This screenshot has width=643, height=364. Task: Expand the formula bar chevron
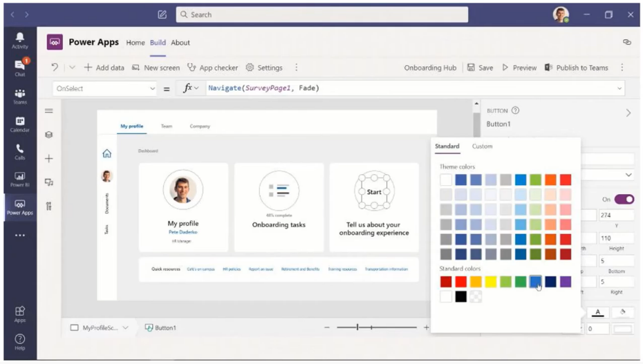619,88
